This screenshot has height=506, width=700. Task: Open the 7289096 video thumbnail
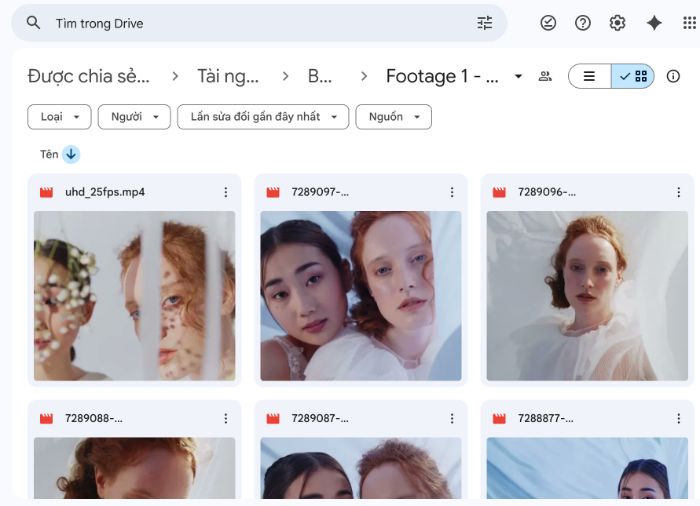click(x=587, y=296)
